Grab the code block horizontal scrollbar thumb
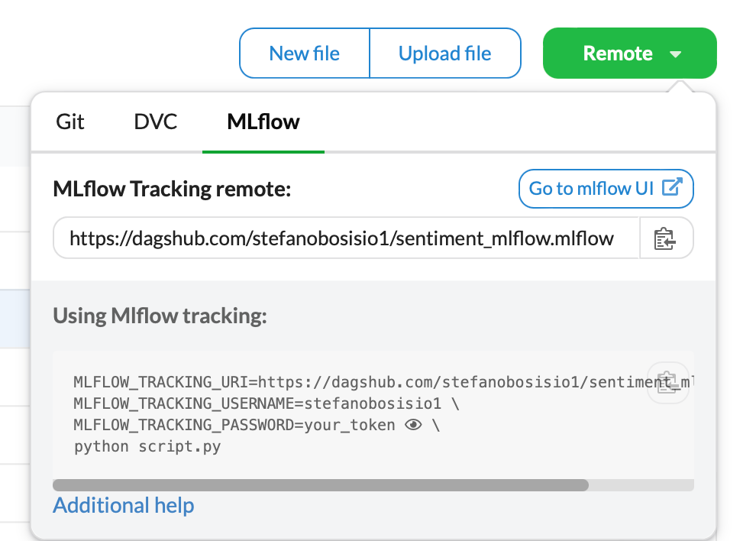This screenshot has width=756, height=541. point(321,485)
